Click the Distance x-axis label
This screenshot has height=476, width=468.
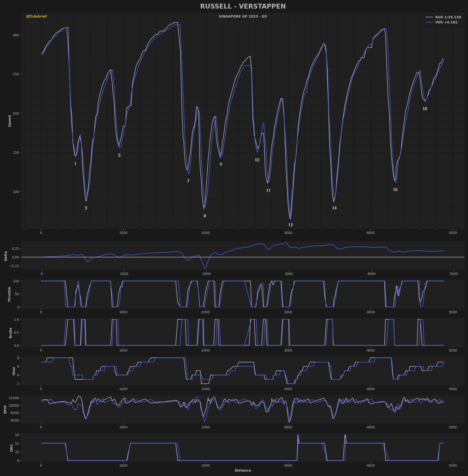click(x=243, y=470)
